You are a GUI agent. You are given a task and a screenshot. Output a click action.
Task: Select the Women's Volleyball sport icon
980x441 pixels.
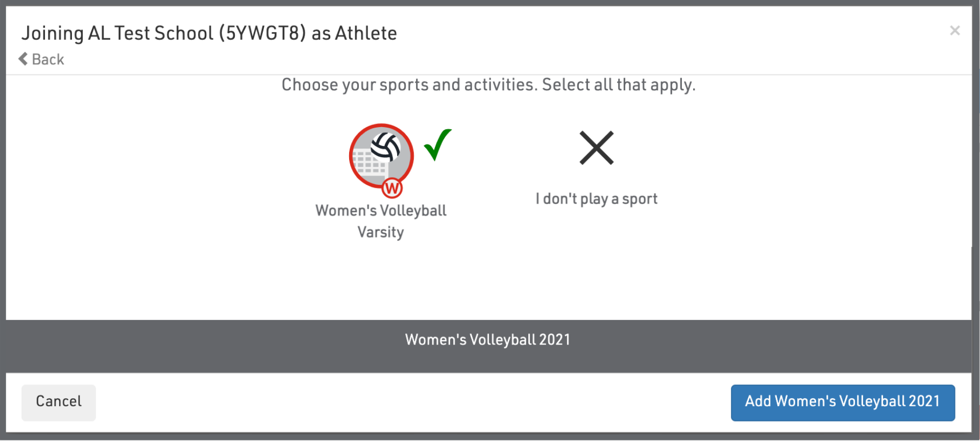[381, 156]
